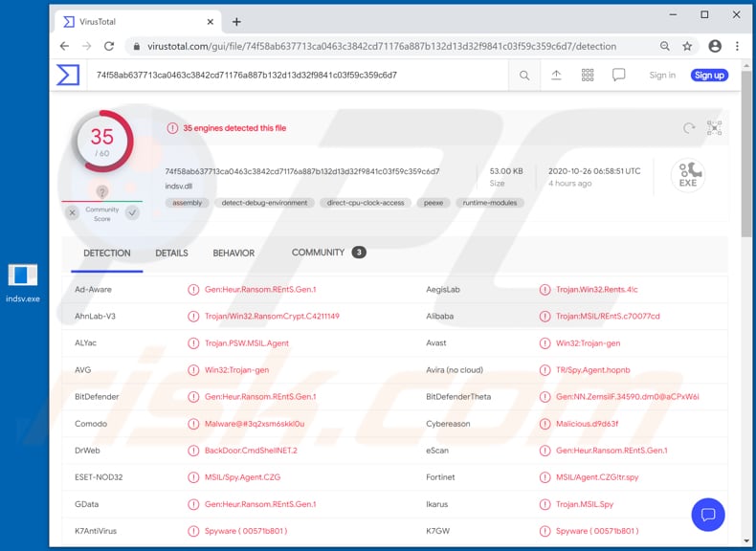
Task: Open the comments speech bubble icon in header
Action: point(618,75)
